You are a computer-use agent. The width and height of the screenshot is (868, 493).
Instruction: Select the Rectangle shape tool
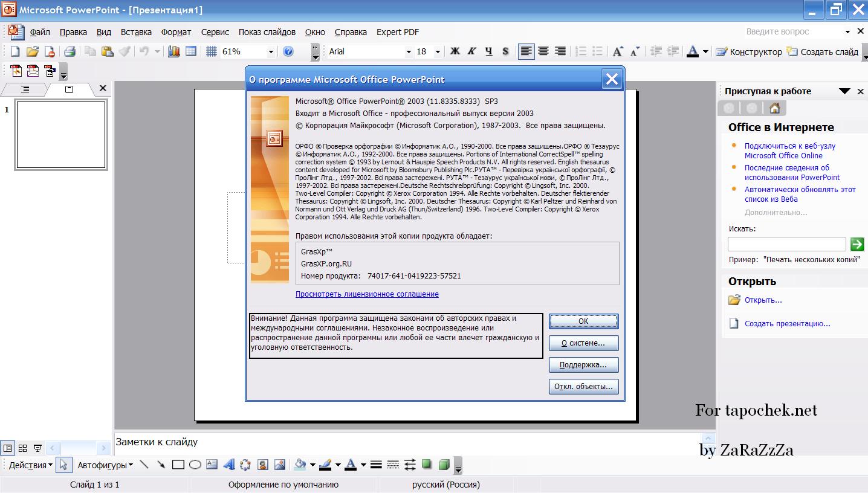point(178,465)
